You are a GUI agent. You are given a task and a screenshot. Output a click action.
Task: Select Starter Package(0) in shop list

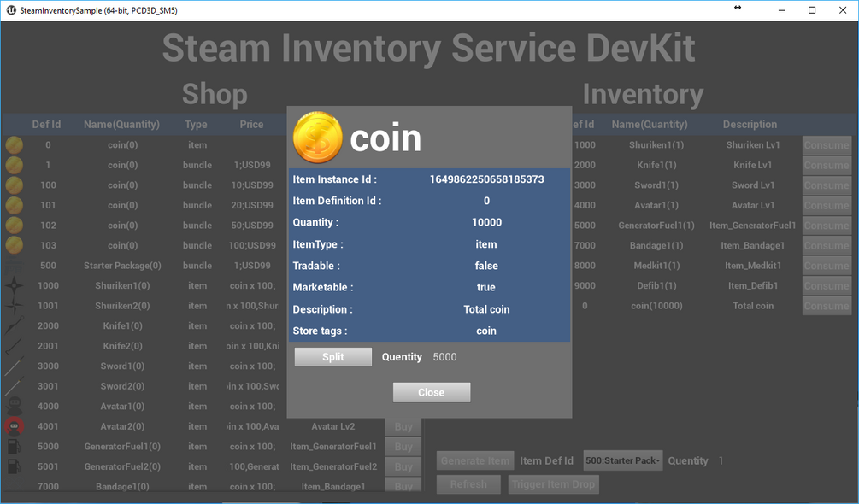[x=122, y=266]
